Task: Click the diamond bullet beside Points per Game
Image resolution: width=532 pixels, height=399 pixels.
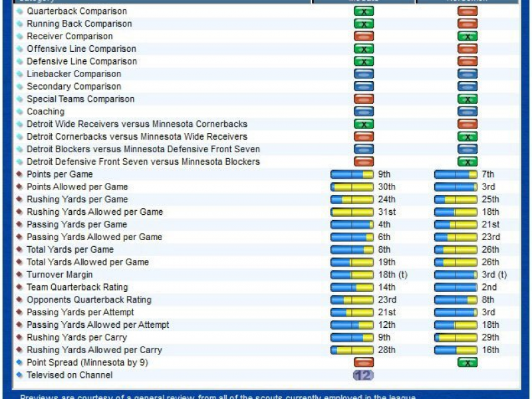Action: click(19, 174)
